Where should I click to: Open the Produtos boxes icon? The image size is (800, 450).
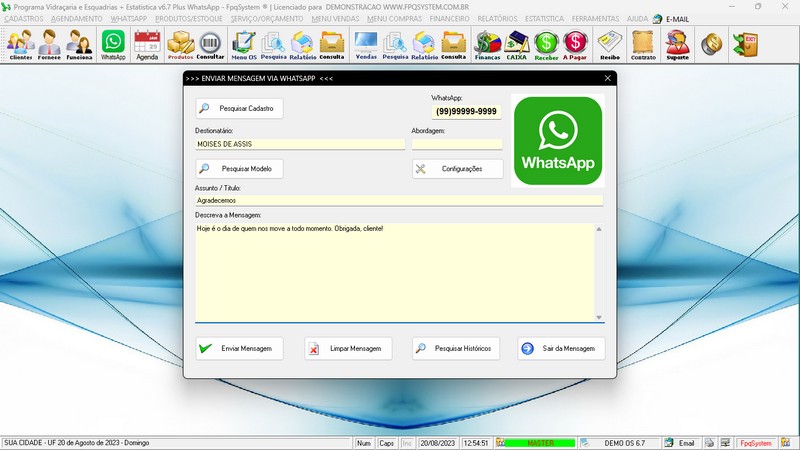[181, 45]
